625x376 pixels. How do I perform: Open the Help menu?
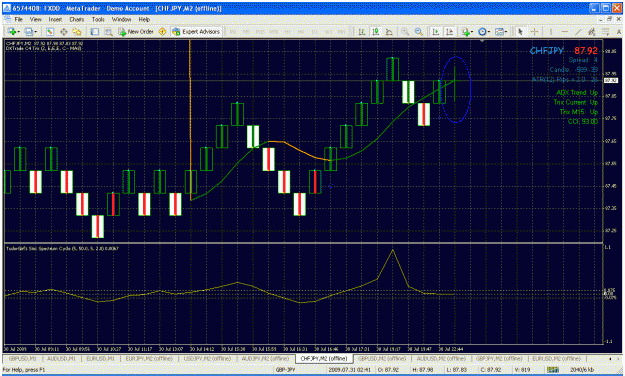(144, 19)
